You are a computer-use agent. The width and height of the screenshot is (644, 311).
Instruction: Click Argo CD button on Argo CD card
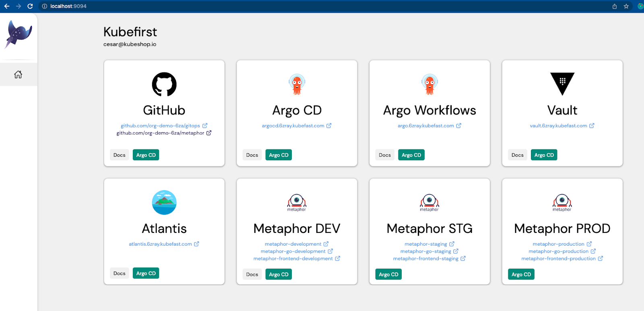click(x=279, y=155)
